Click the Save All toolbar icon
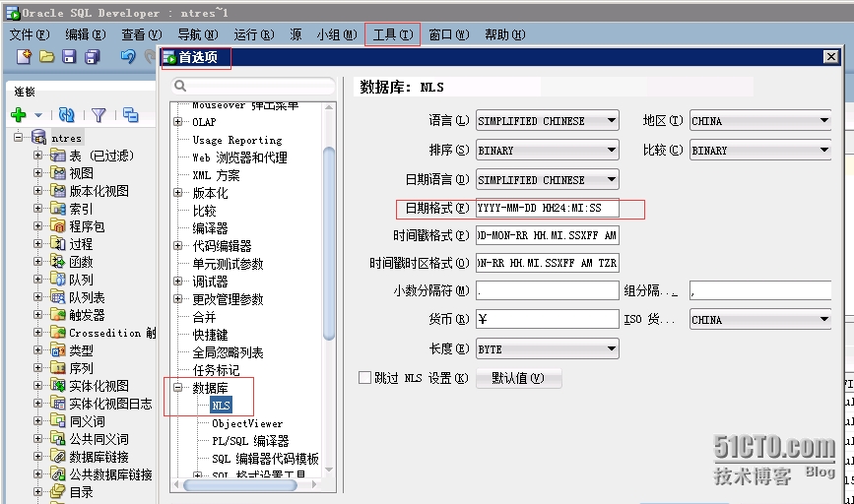Viewport: 854px width, 504px height. [92, 57]
